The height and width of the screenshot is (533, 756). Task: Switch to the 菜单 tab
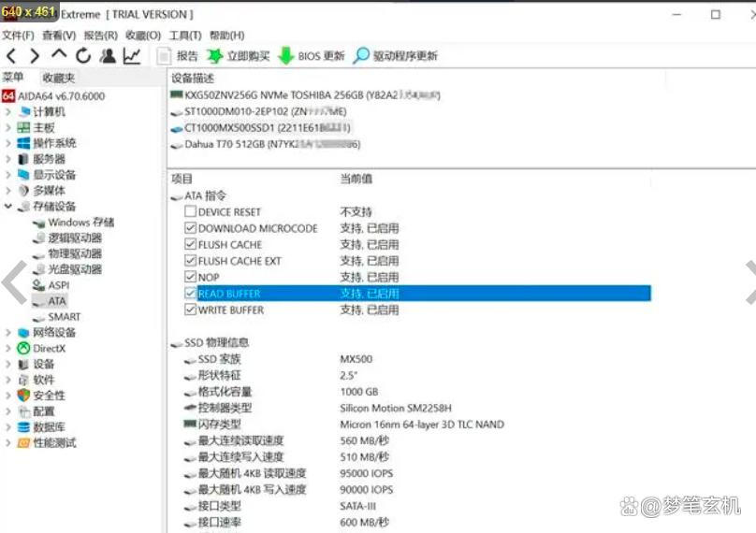click(13, 77)
